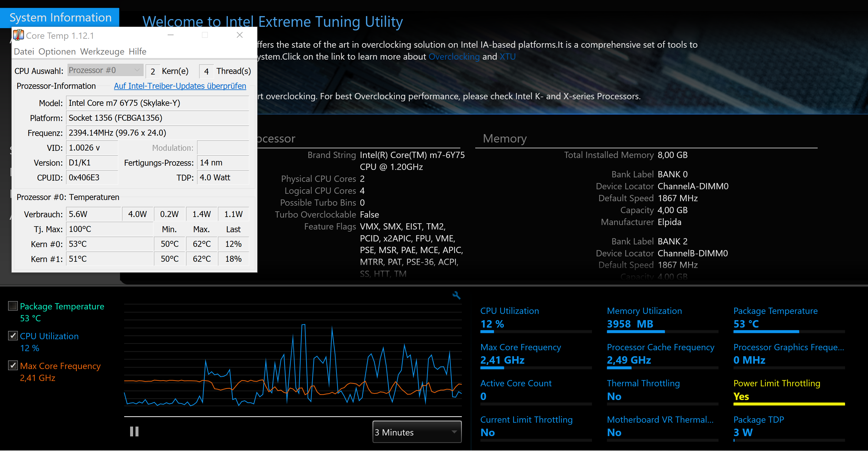Click the Core Temp app icon
868x451 pixels.
[x=18, y=35]
